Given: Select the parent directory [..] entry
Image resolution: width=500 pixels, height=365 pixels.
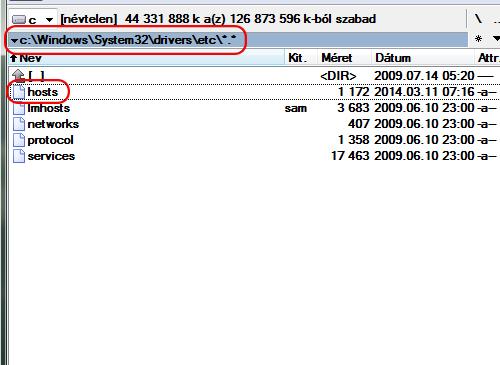Looking at the screenshot, I should click(x=36, y=76).
